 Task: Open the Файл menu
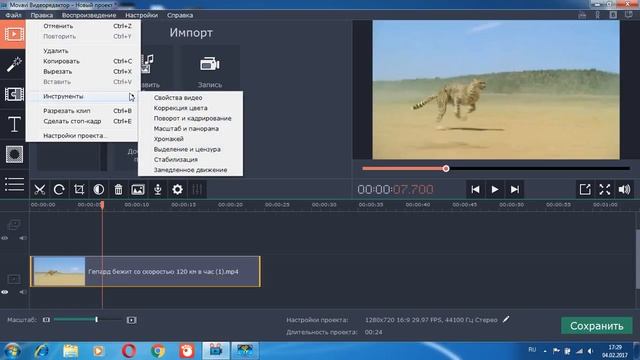[x=13, y=15]
